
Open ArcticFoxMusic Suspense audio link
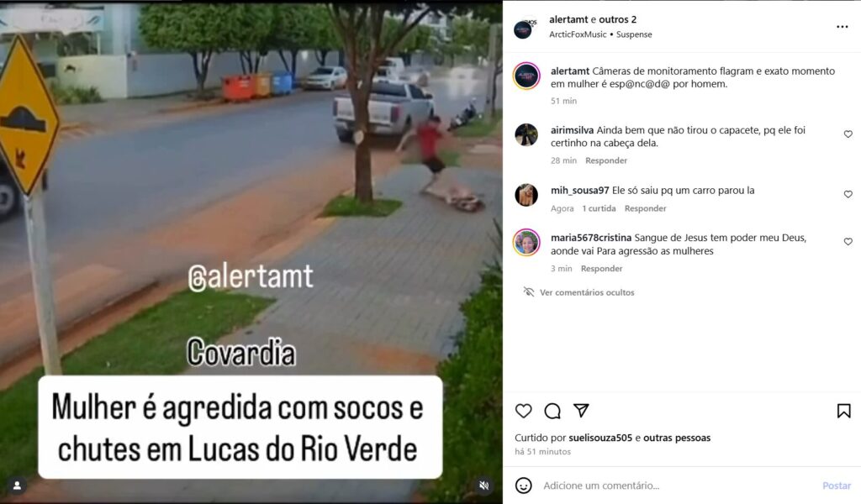point(600,34)
